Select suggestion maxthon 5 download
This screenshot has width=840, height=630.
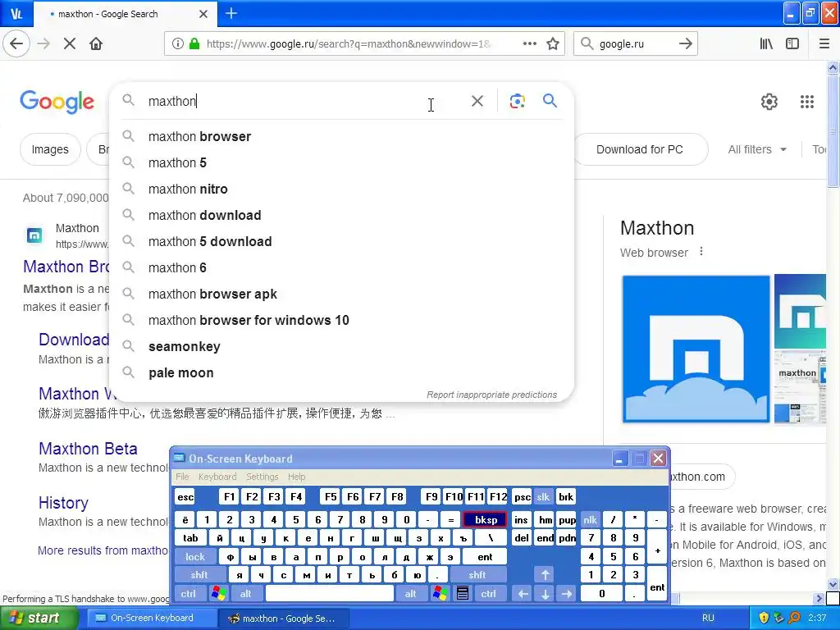340,242
